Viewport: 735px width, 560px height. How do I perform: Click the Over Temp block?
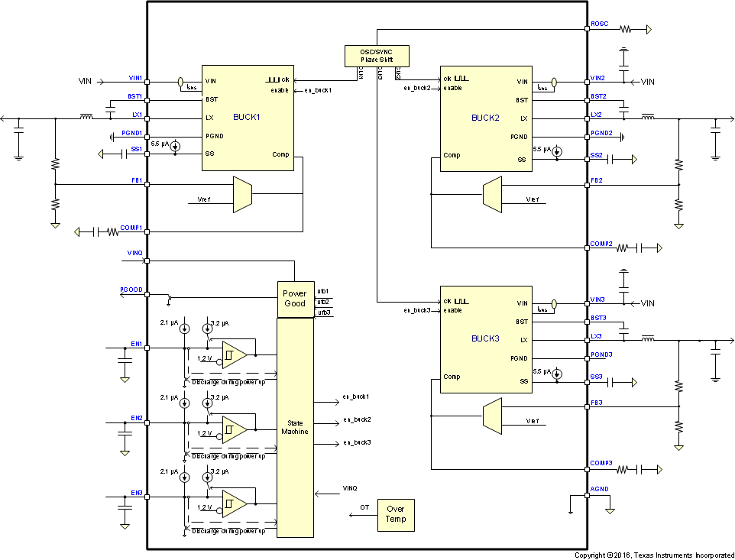[396, 515]
